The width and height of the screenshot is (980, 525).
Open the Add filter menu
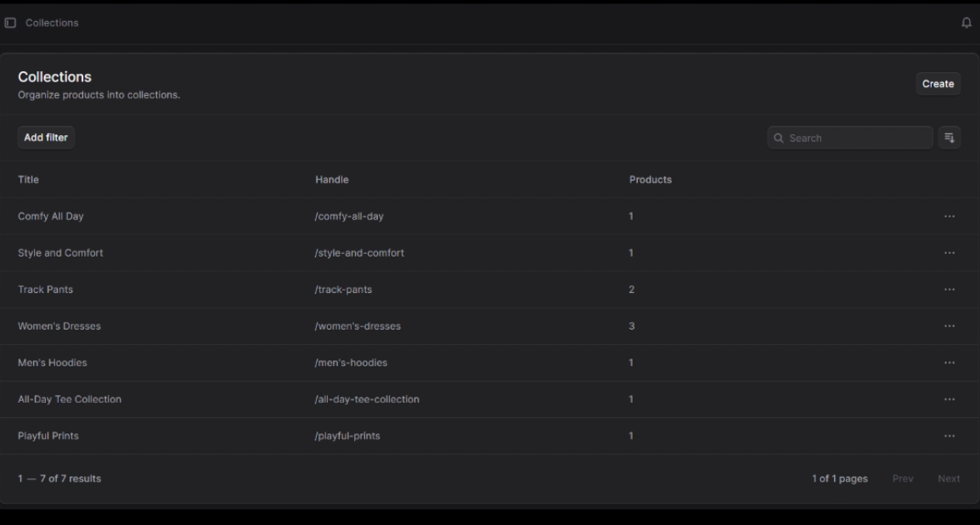tap(46, 137)
